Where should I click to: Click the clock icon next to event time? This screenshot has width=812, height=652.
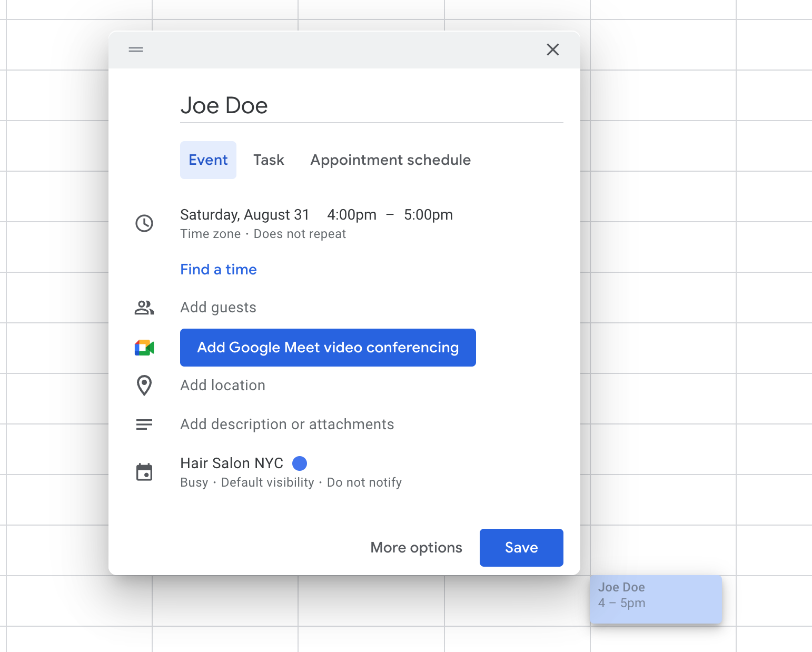144,223
